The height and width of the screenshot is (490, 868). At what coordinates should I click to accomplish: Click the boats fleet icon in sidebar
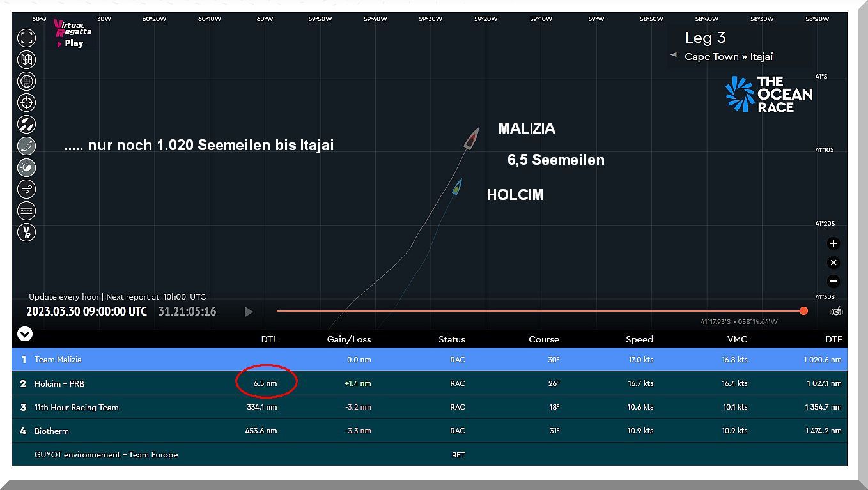(x=26, y=124)
